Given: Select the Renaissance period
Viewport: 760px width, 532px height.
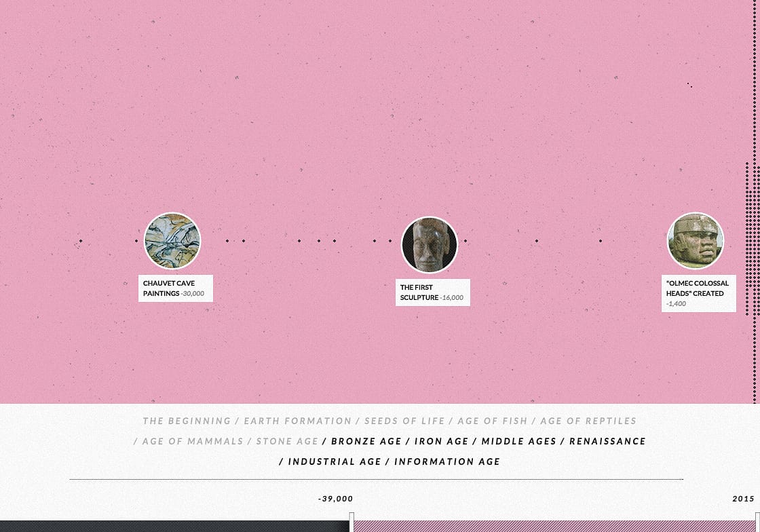Looking at the screenshot, I should tap(607, 441).
